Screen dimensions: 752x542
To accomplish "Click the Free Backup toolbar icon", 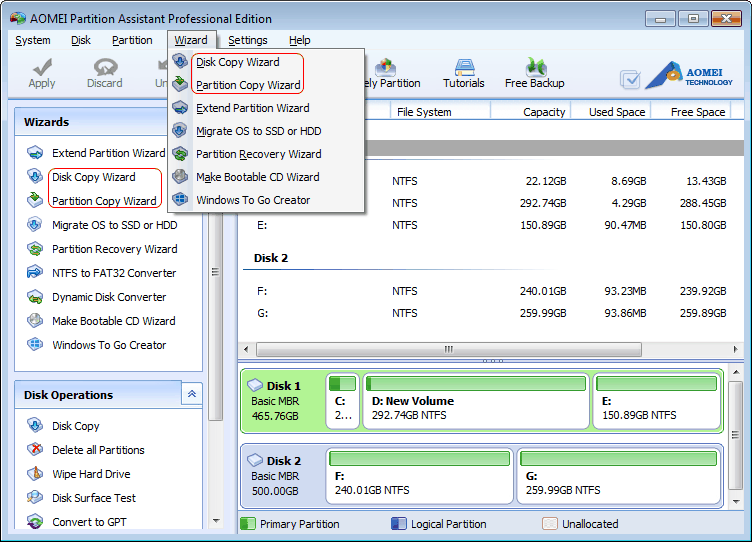I will coord(535,67).
